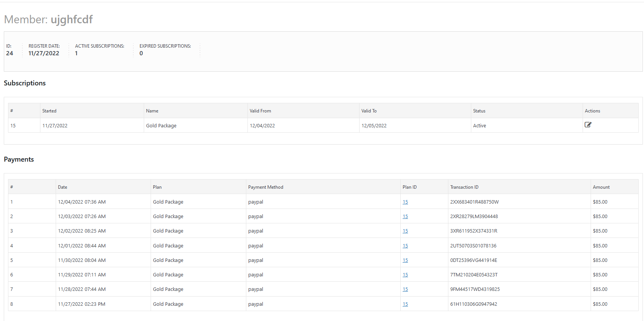Click the member ID value 24
644x321 pixels.
[10, 53]
